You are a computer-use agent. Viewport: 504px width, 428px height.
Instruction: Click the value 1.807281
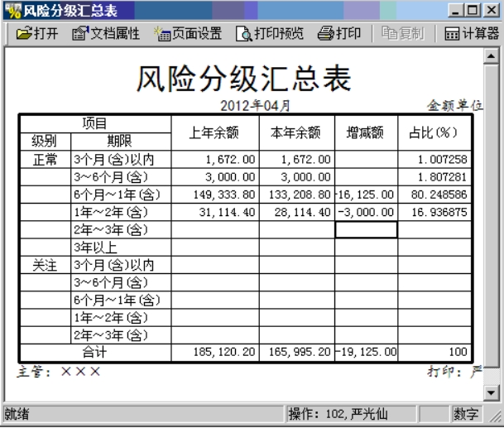[x=443, y=177]
